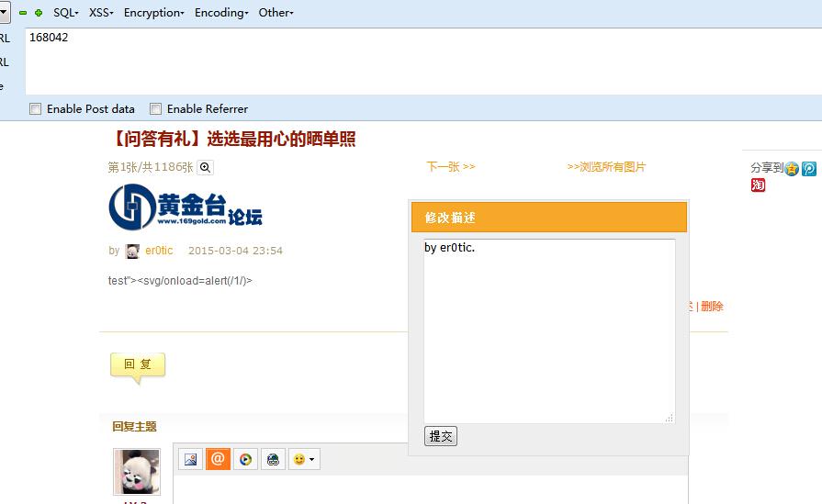Click the 修改描述 dialog header
Screen dimensions: 822x504
tap(549, 217)
